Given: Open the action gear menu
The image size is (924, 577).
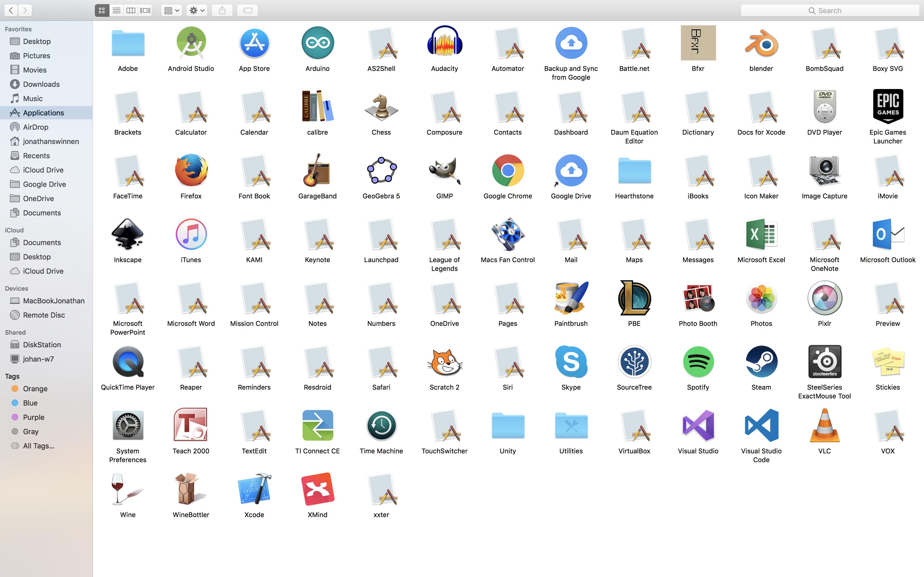Looking at the screenshot, I should click(196, 10).
